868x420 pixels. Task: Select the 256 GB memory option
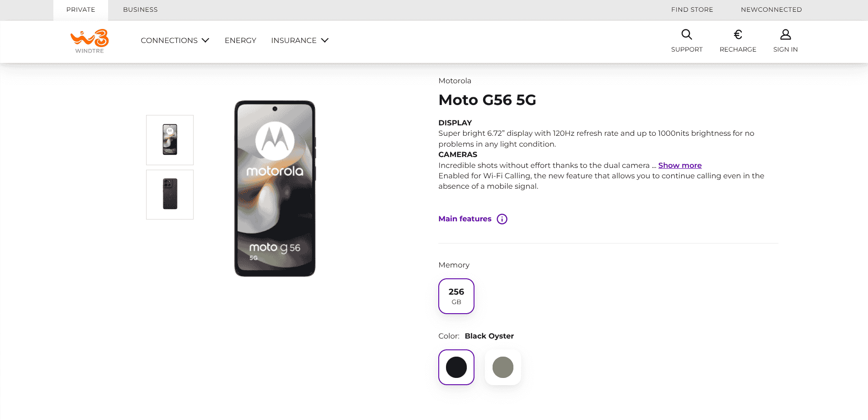456,296
